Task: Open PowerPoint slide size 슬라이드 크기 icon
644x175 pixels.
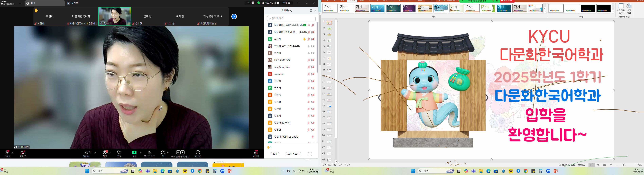Action: click(621, 6)
